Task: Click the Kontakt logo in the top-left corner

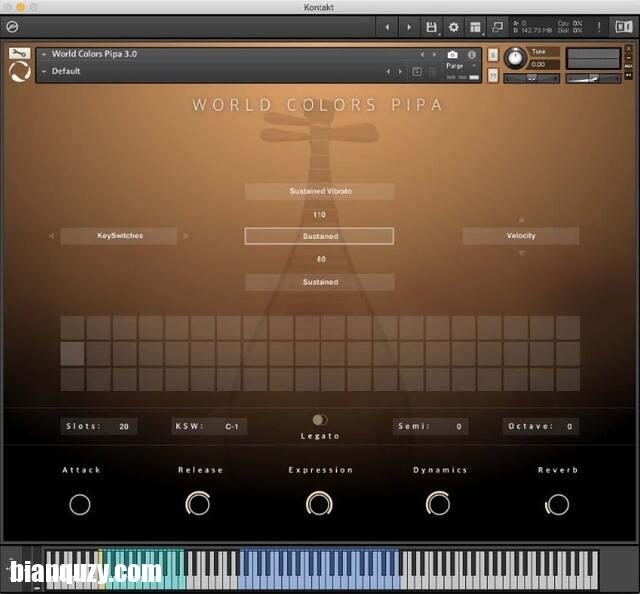Action: [12, 27]
